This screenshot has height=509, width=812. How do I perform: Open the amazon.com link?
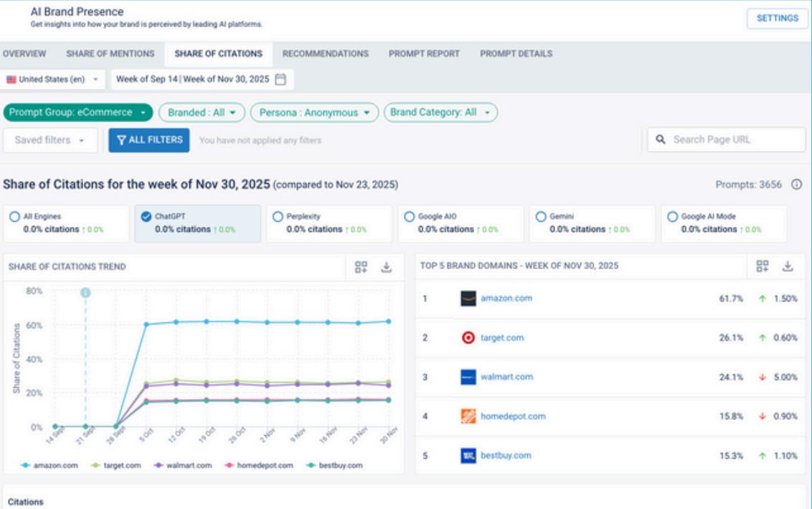point(506,299)
